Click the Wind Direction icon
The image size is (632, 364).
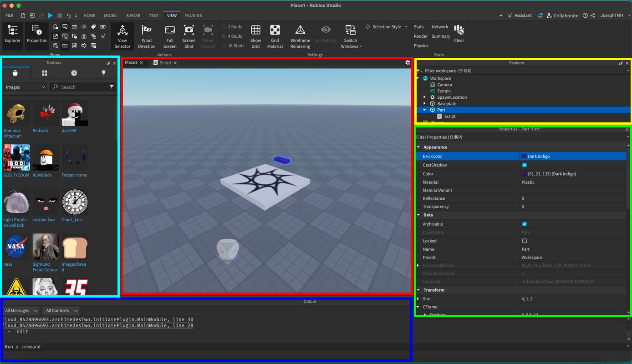coord(147,30)
